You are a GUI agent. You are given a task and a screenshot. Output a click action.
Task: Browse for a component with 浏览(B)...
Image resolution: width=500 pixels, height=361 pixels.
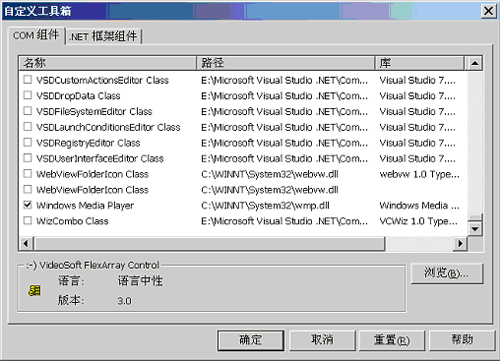click(x=447, y=273)
